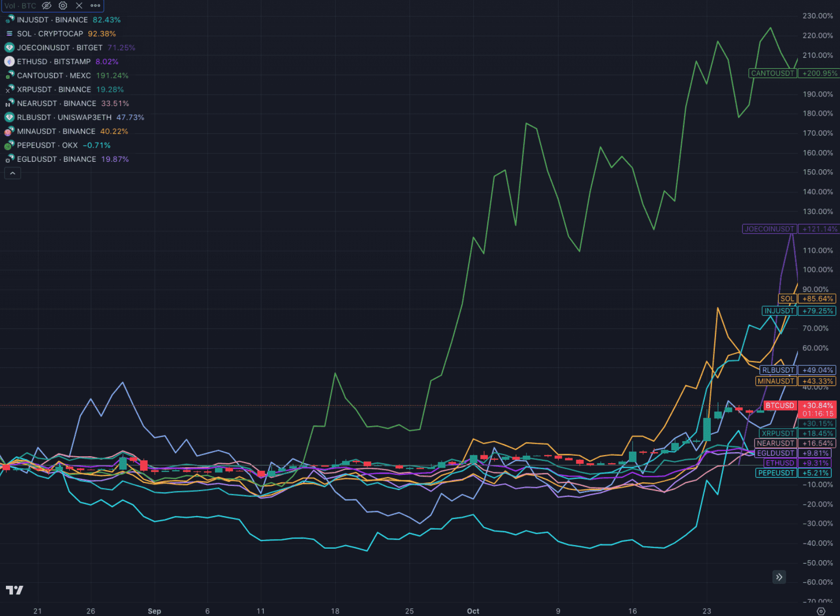Collapse the symbol legend with the chevron
Image resolution: width=840 pixels, height=616 pixels.
13,173
